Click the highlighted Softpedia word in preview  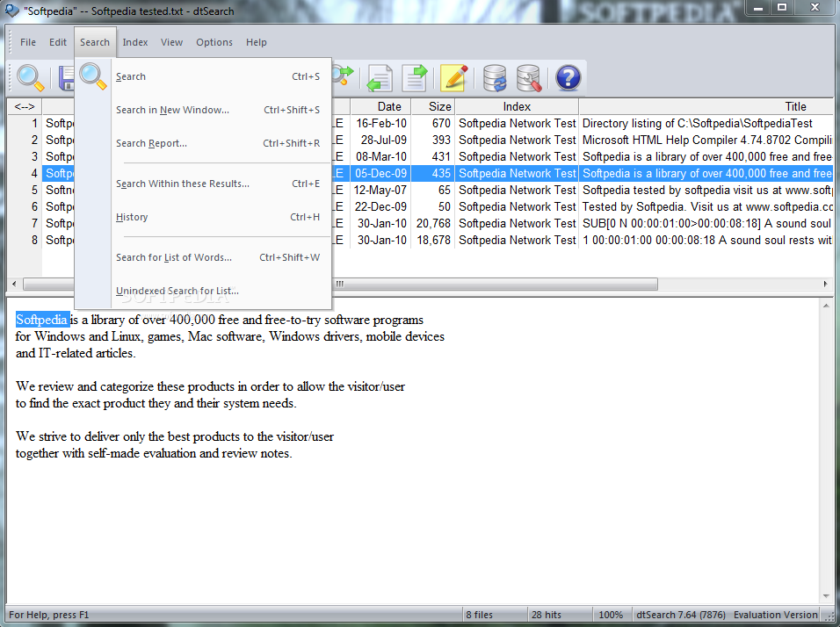[x=42, y=320]
